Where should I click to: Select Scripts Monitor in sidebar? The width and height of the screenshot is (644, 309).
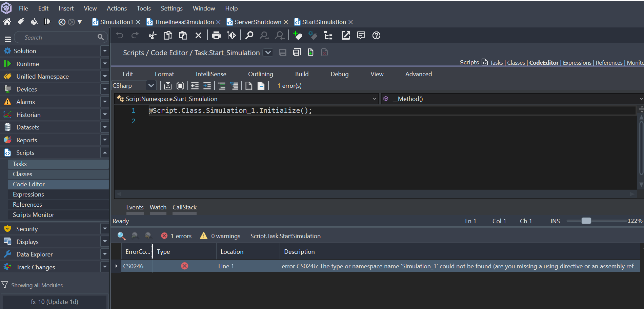[34, 215]
